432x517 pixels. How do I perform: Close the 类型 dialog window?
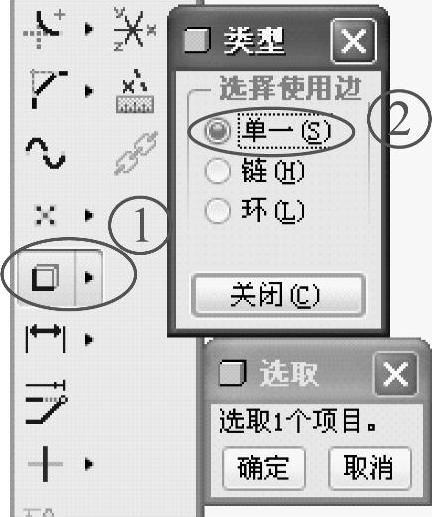354,41
